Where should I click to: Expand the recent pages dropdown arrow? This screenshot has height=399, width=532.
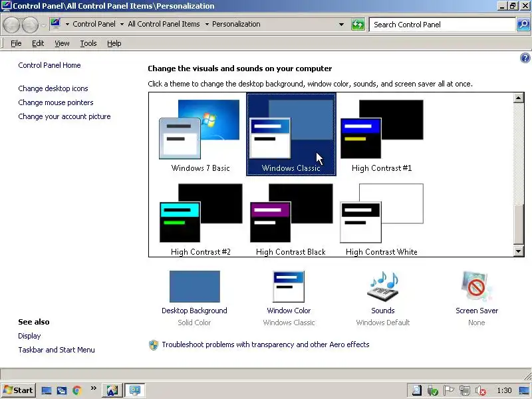point(43,25)
